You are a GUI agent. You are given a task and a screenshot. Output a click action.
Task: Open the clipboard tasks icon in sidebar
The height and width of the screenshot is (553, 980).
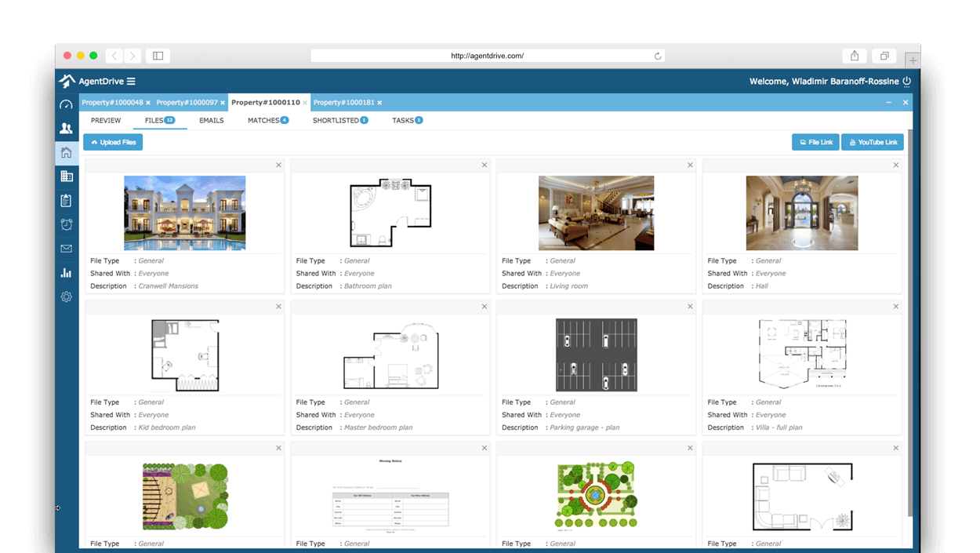(66, 201)
